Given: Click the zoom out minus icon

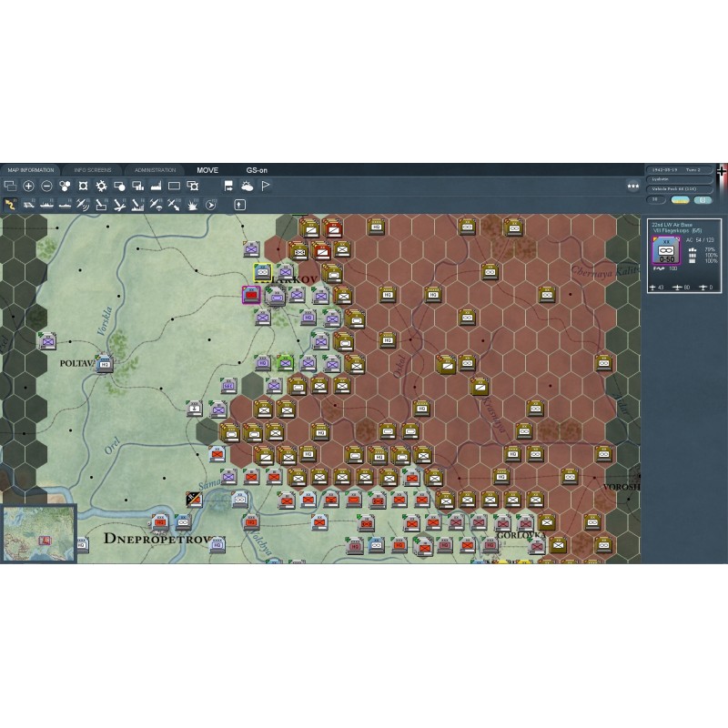Looking at the screenshot, I should click(x=46, y=186).
